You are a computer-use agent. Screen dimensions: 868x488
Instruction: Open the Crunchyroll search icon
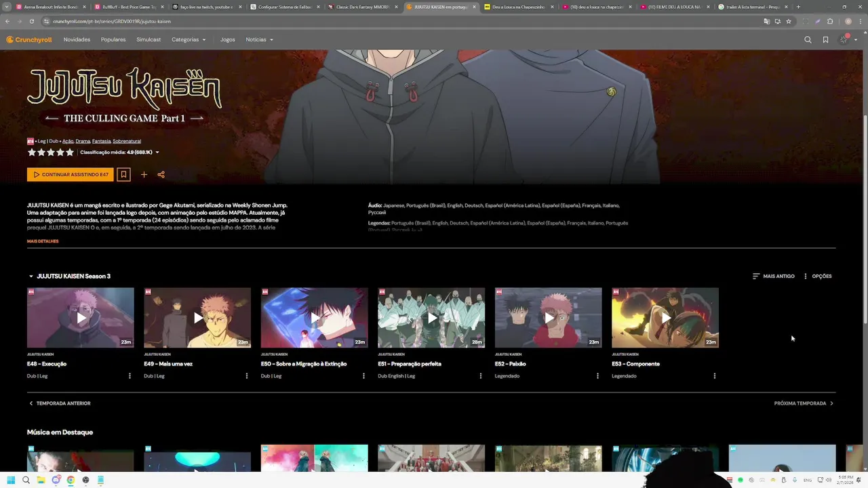[808, 40]
